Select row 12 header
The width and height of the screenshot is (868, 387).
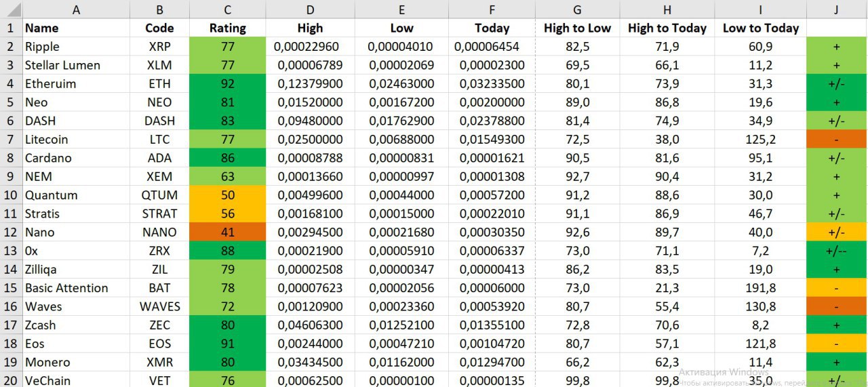(11, 232)
